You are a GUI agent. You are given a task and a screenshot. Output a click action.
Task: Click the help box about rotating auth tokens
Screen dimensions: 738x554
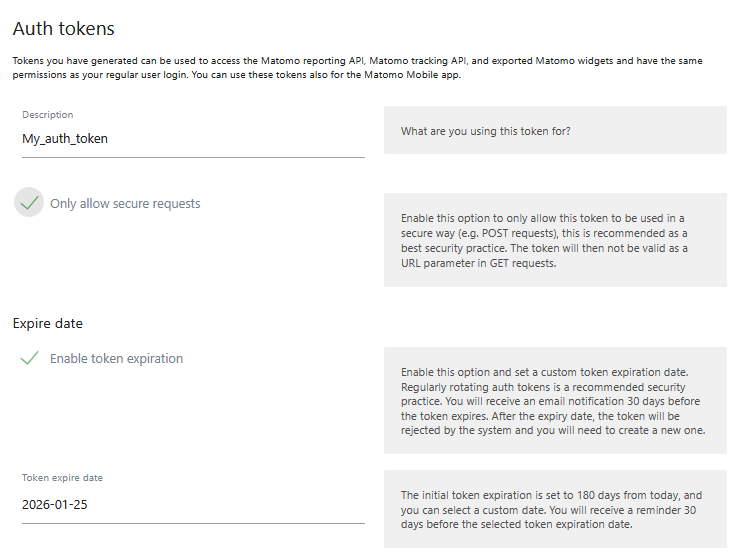pos(555,401)
